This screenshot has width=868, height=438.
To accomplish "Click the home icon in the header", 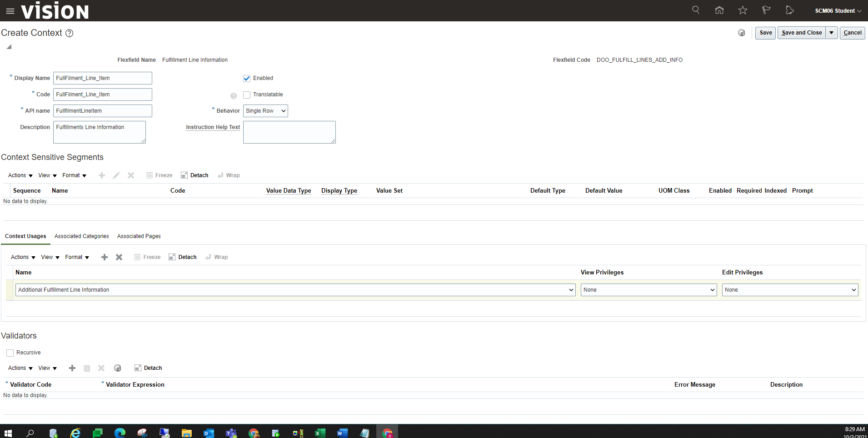I will (x=718, y=10).
